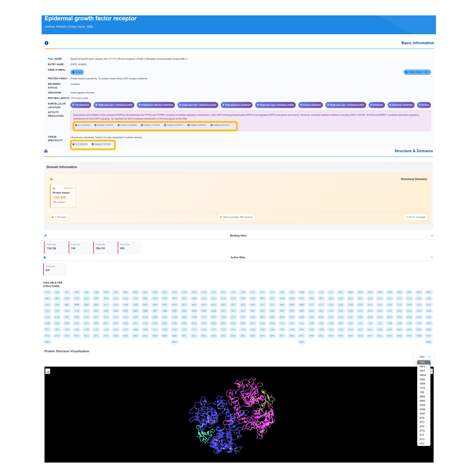This screenshot has height=476, width=474.
Task: Click the Basic Information info icon
Action: (46, 43)
